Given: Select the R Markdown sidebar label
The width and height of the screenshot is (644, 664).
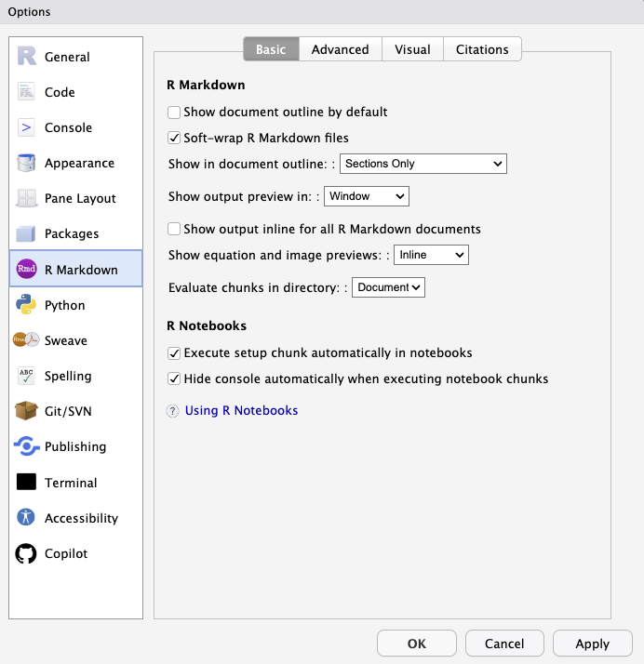Looking at the screenshot, I should tap(81, 270).
